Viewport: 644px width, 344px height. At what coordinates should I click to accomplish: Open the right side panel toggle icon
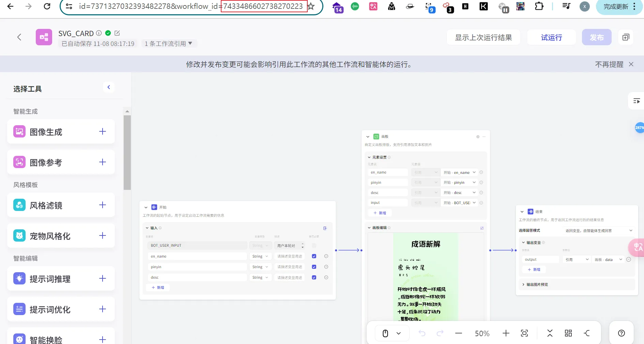click(636, 101)
